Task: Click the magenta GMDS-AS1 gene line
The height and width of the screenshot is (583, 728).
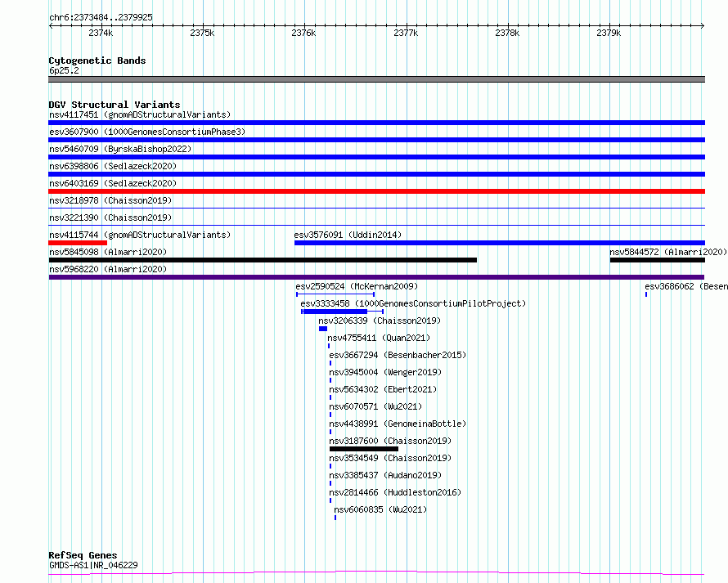Action: click(376, 572)
